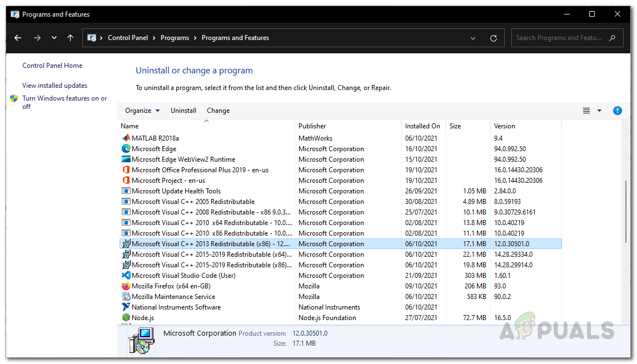637x364 pixels.
Task: Click Change in the toolbar
Action: click(x=218, y=111)
